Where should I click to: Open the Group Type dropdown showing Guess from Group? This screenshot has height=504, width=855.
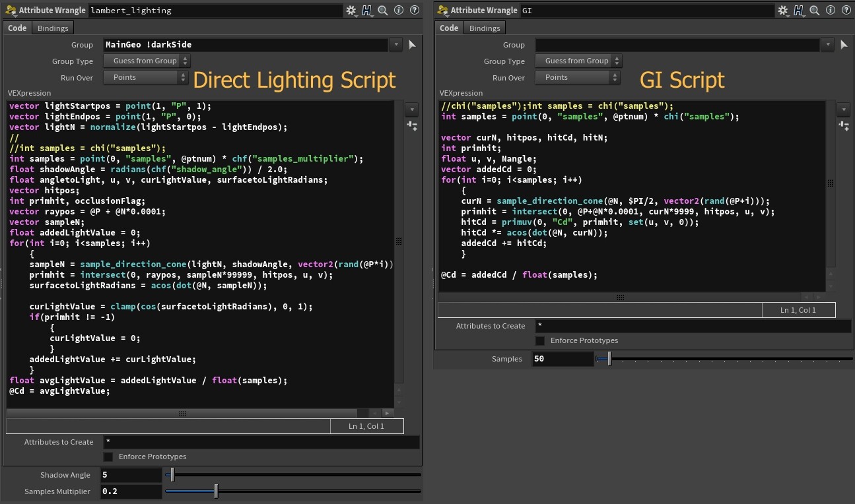coord(146,61)
